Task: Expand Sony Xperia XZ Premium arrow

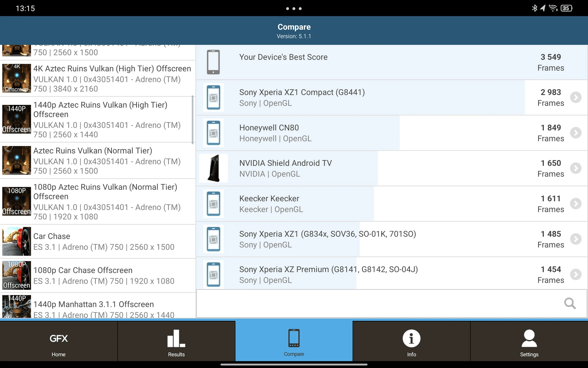Action: click(576, 274)
